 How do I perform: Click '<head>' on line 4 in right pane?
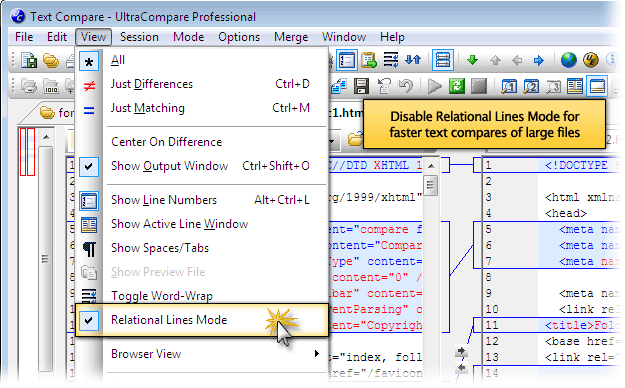[x=566, y=213]
